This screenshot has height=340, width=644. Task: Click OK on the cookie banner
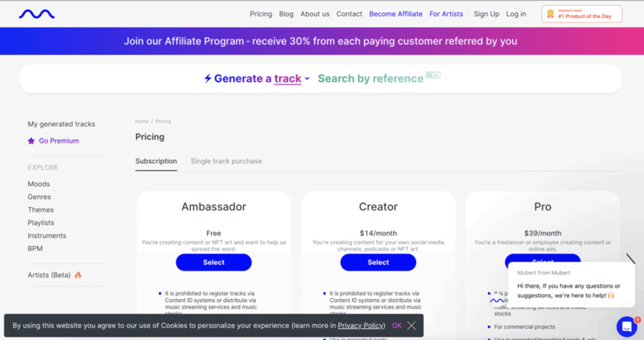tap(397, 325)
